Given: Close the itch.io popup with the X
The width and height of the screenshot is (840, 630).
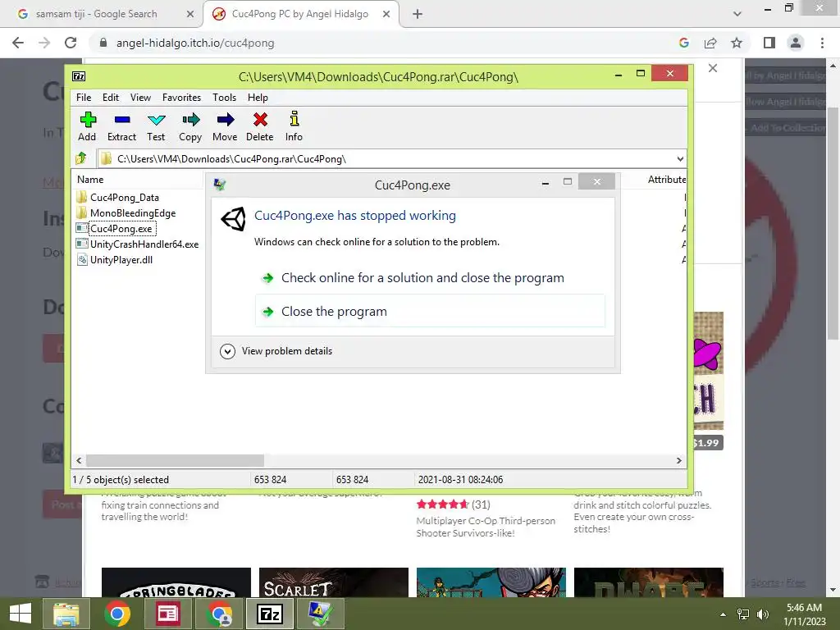Looking at the screenshot, I should point(713,68).
